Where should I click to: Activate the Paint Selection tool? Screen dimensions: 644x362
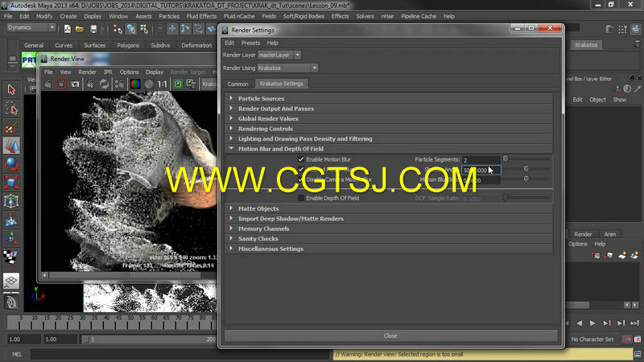click(x=11, y=127)
